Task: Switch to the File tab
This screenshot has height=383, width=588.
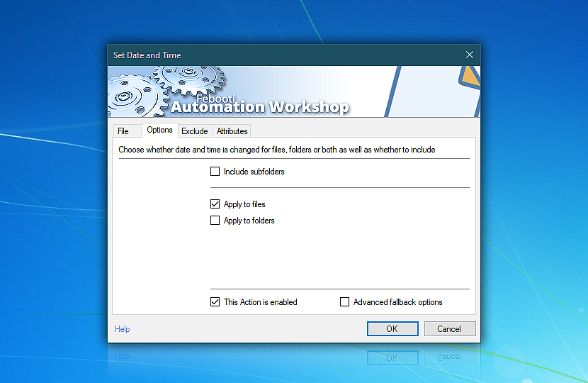Action: pos(123,131)
